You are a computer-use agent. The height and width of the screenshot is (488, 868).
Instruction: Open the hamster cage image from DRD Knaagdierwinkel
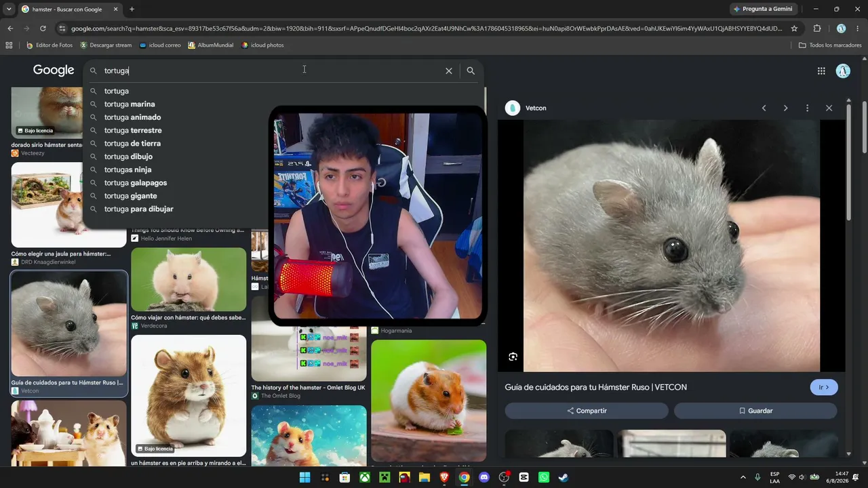68,205
